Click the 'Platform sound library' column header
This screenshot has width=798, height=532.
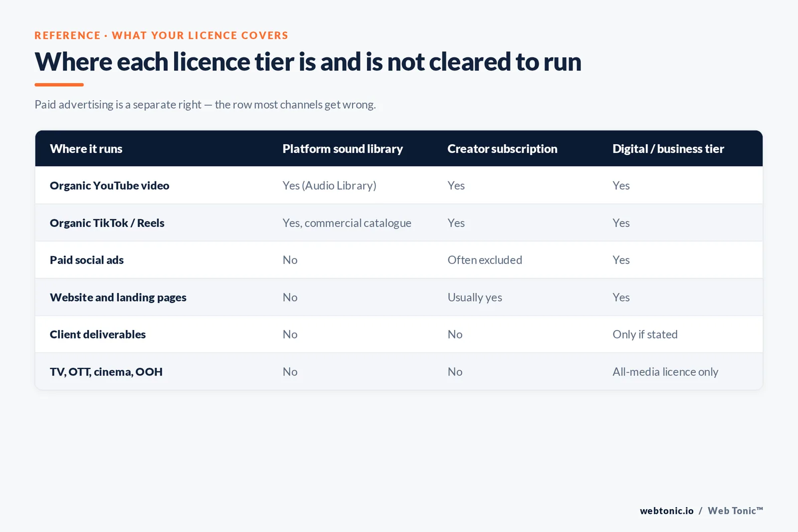pos(343,149)
